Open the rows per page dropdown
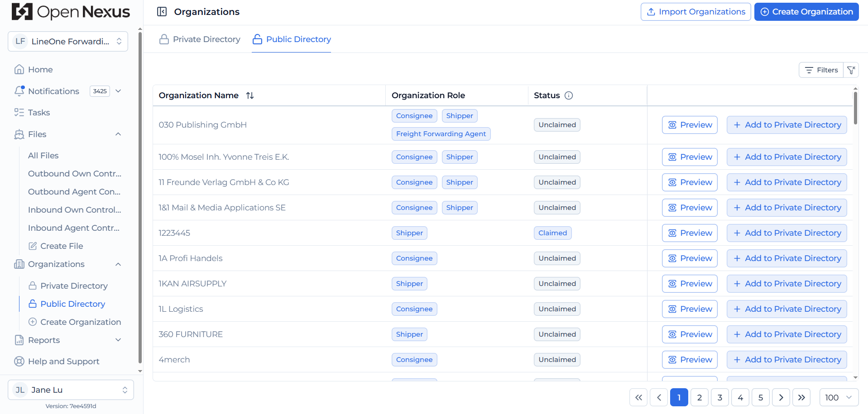The height and width of the screenshot is (414, 868). pyautogui.click(x=839, y=397)
